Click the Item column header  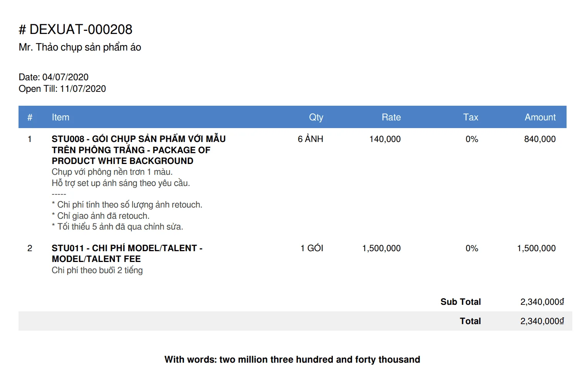click(61, 117)
